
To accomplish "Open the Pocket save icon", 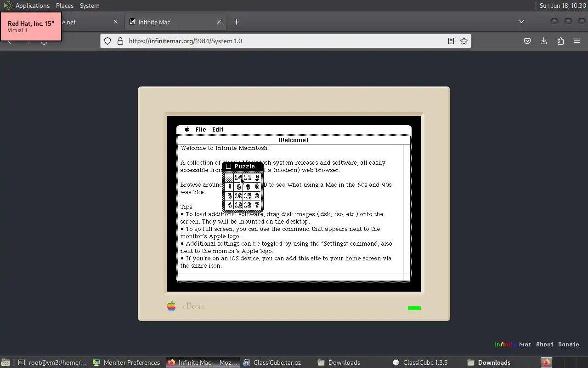I will [527, 41].
